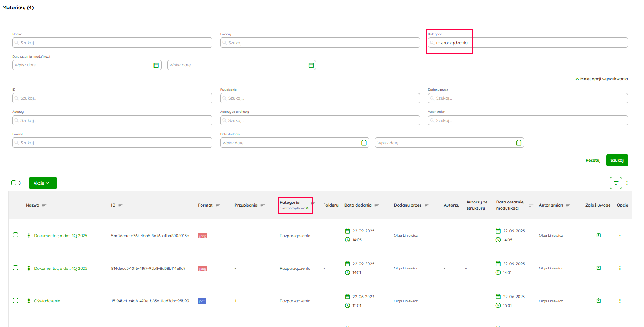Viewport: 644px width, 327px height.
Task: Sort by the Nazwa column icon
Action: (44, 205)
